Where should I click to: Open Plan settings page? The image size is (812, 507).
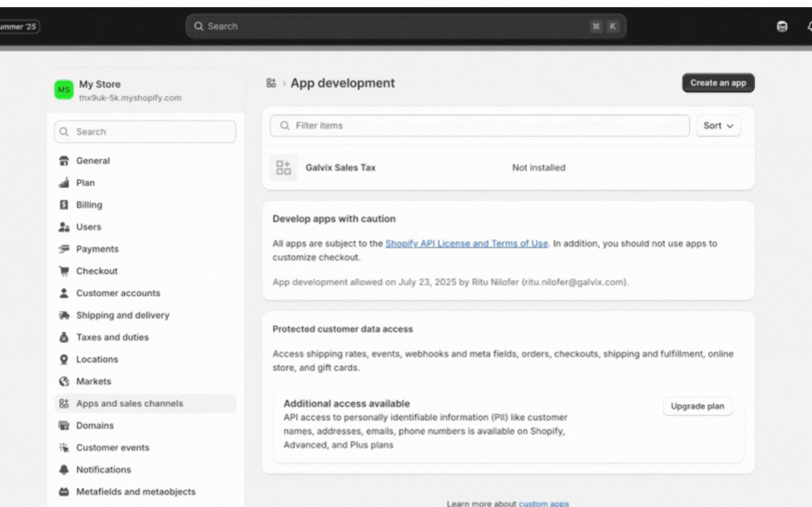pyautogui.click(x=145, y=182)
